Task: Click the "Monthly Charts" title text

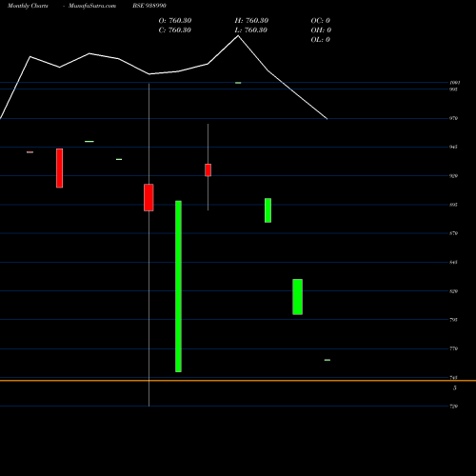Action: point(28,6)
